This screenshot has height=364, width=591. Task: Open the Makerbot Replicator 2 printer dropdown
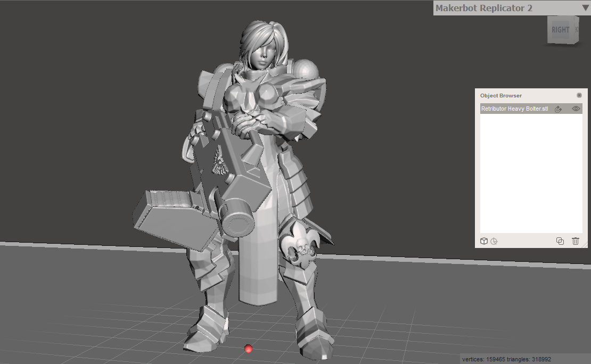click(585, 7)
